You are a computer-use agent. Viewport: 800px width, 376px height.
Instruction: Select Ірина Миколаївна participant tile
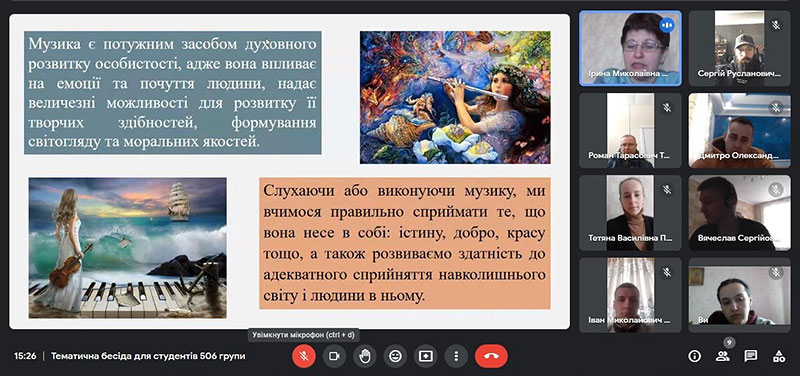click(630, 48)
